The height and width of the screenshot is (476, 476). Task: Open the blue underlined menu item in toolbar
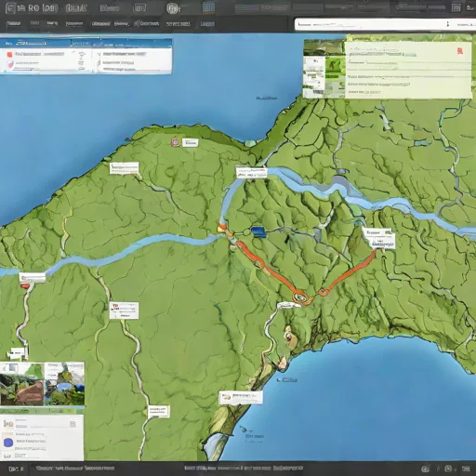207,23
